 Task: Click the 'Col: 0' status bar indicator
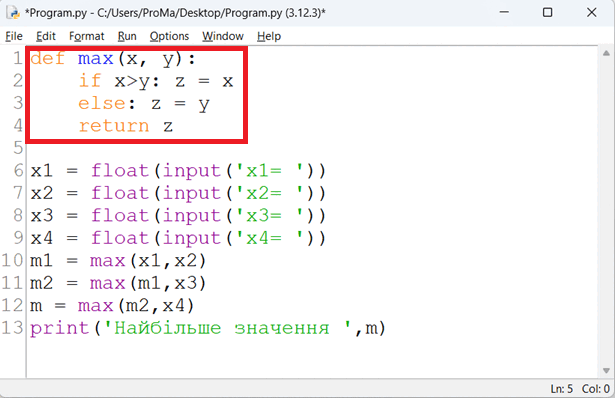pos(596,389)
